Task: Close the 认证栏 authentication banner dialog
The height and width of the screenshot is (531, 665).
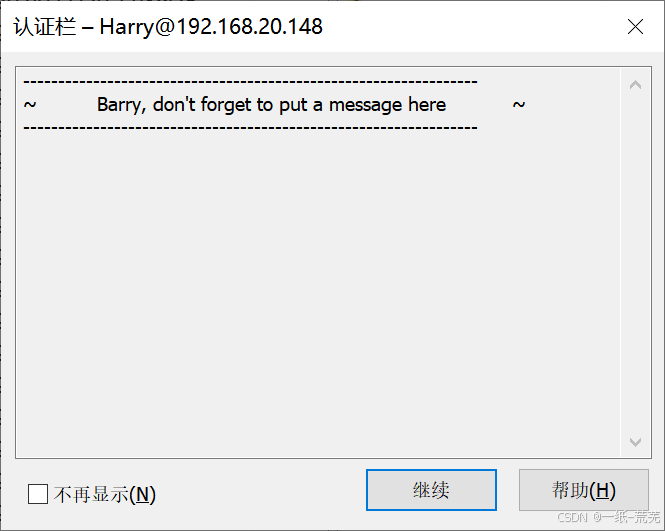Action: point(635,27)
